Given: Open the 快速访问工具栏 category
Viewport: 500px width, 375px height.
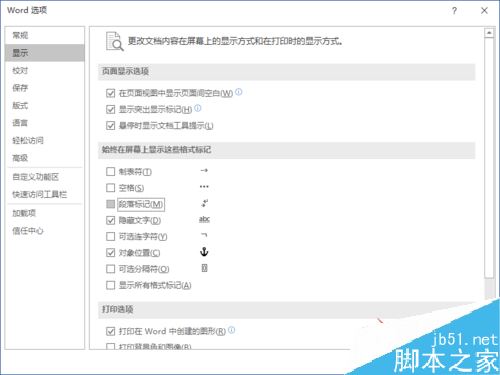Looking at the screenshot, I should [45, 194].
